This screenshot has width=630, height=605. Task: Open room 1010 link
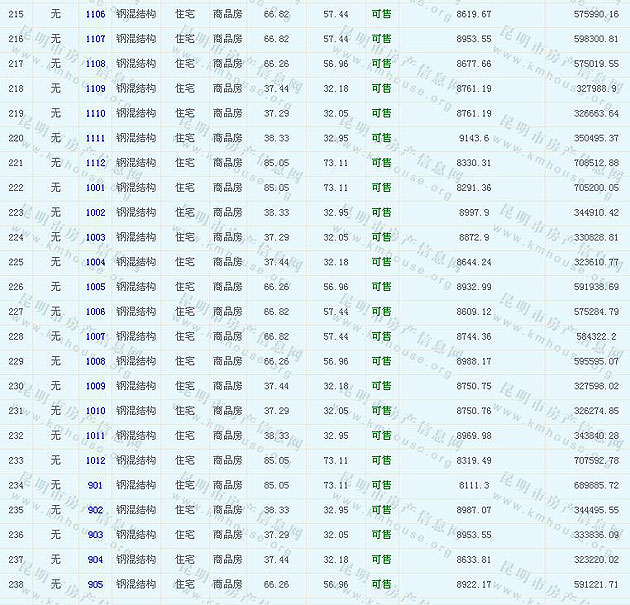95,411
